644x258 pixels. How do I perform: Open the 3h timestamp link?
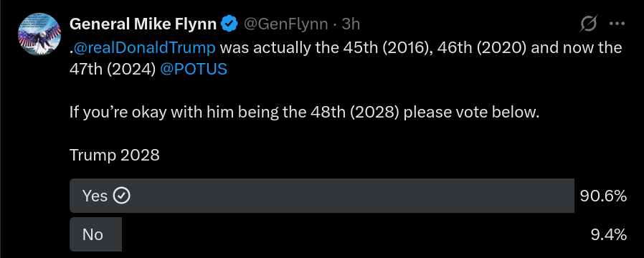coord(351,24)
